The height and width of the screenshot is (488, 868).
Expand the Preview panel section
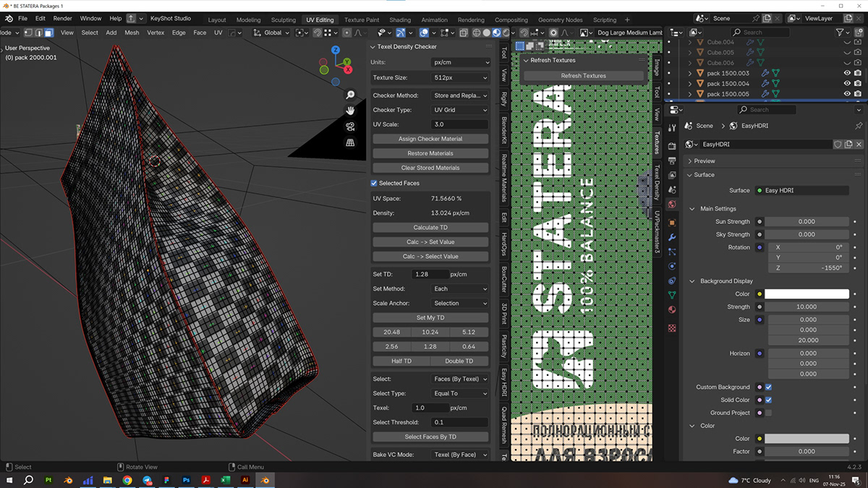[704, 161]
